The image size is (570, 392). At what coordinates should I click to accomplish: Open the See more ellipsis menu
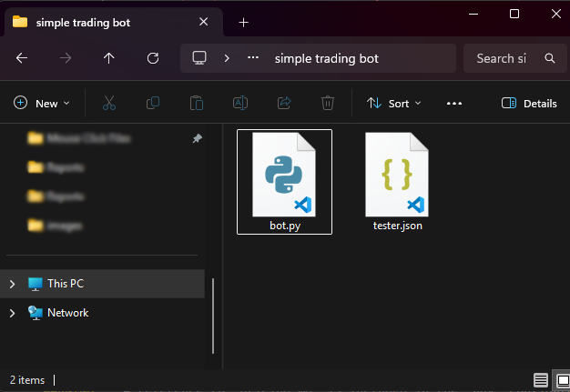454,104
